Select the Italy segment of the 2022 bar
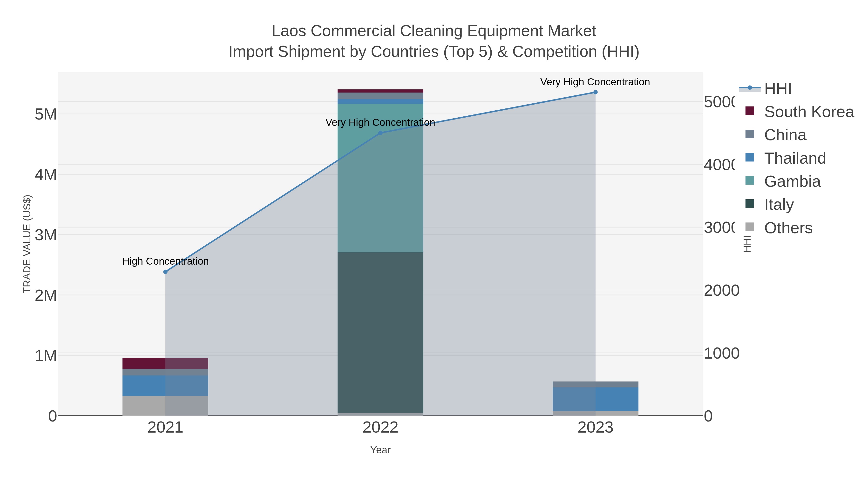The width and height of the screenshot is (868, 488). click(x=380, y=333)
